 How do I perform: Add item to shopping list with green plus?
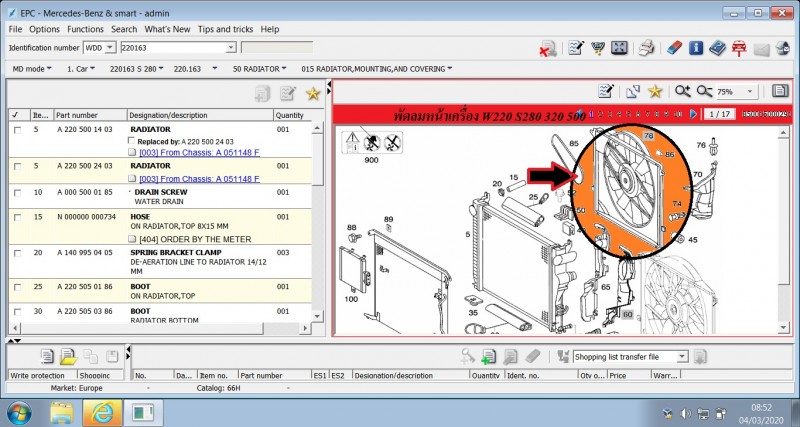point(488,357)
